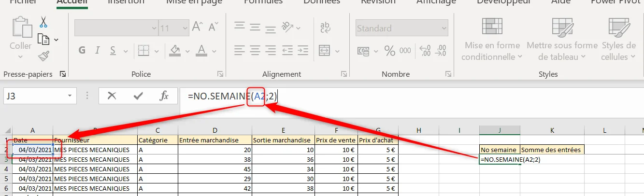Switch to the Affichage tab

tap(436, 1)
